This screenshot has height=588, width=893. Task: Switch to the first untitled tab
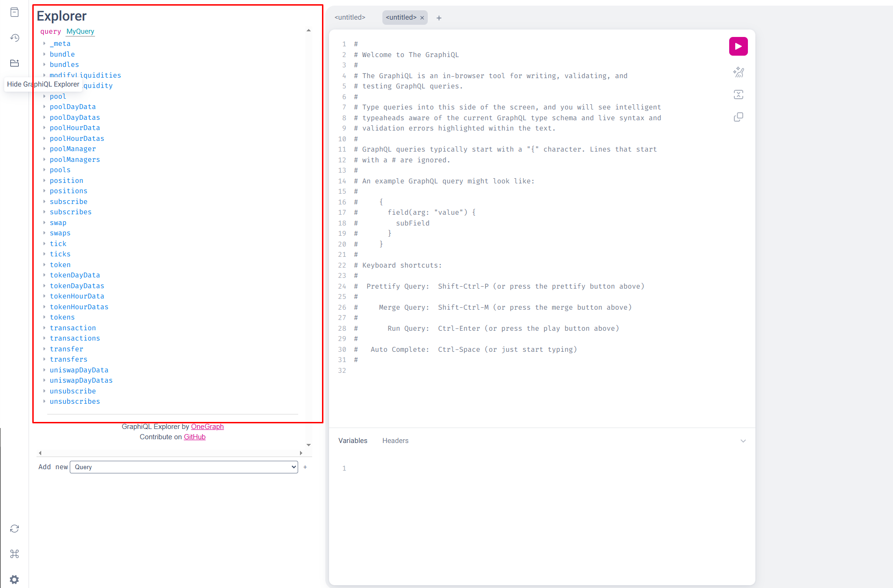click(x=350, y=17)
